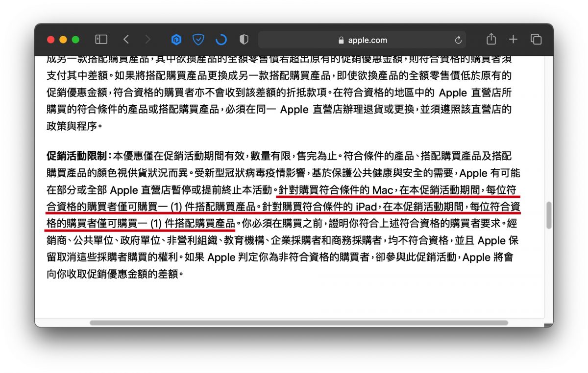The image size is (588, 373).
Task: Click the bold heading "促銷活動限制"
Action: point(76,156)
